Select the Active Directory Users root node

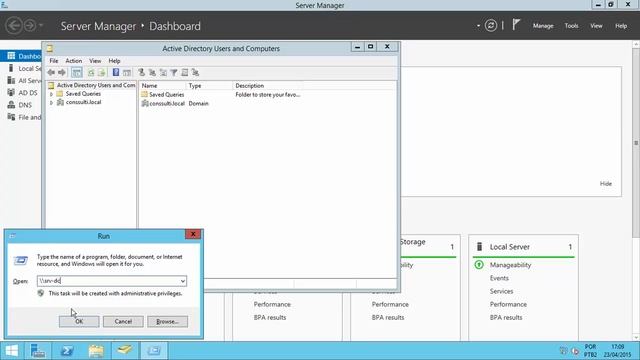(92, 85)
